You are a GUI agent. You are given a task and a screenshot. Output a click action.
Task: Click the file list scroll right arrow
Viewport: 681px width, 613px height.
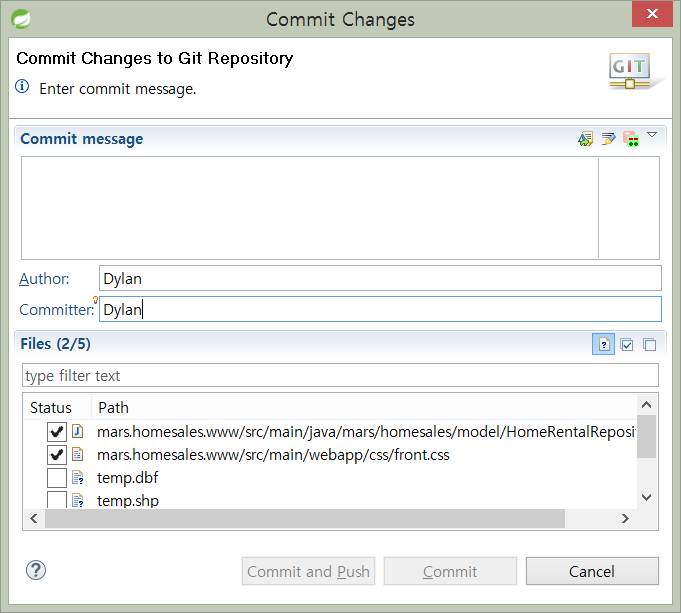click(625, 519)
